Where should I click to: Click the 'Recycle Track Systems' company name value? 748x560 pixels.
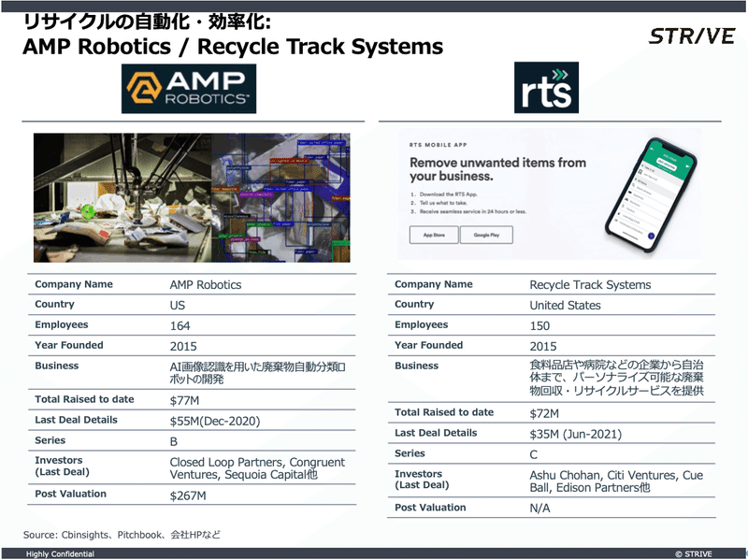coord(590,285)
